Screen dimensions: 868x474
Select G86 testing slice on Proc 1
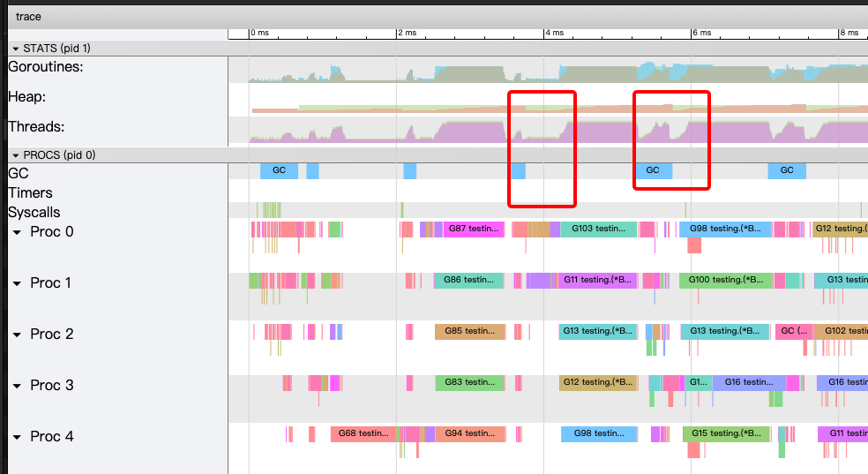468,280
